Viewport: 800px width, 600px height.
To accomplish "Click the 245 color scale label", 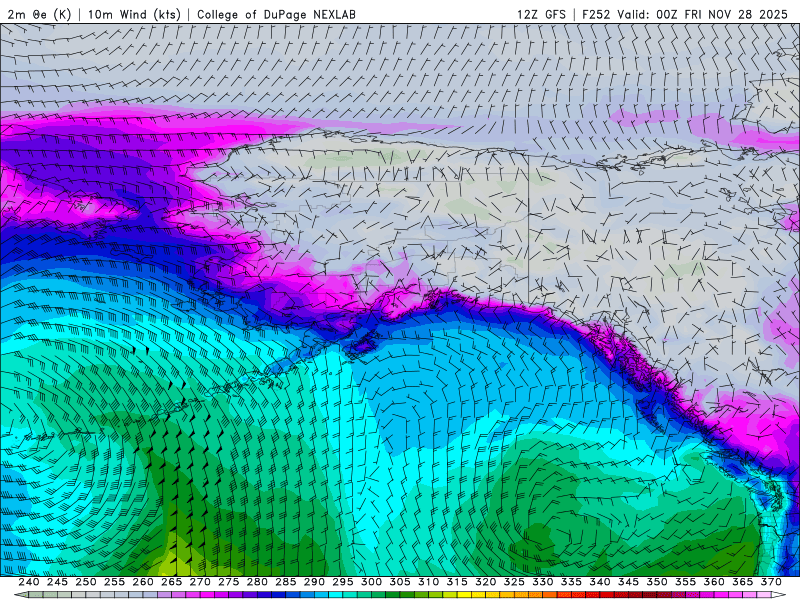I will coord(57,582).
